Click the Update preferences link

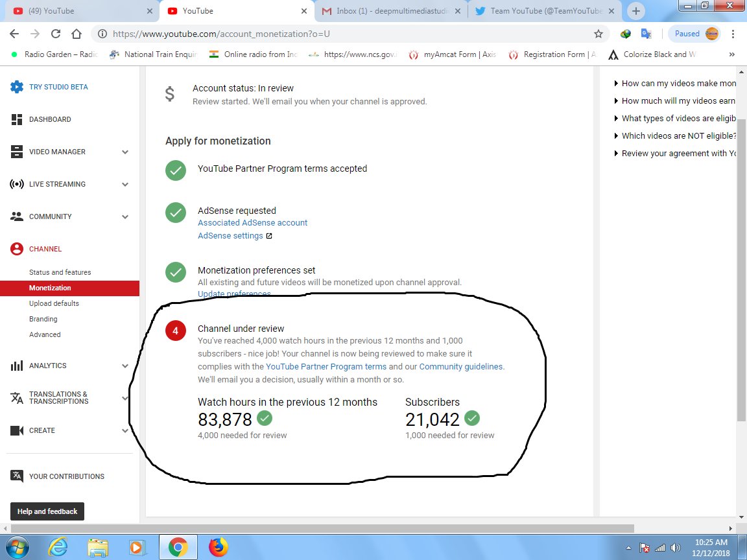click(234, 294)
